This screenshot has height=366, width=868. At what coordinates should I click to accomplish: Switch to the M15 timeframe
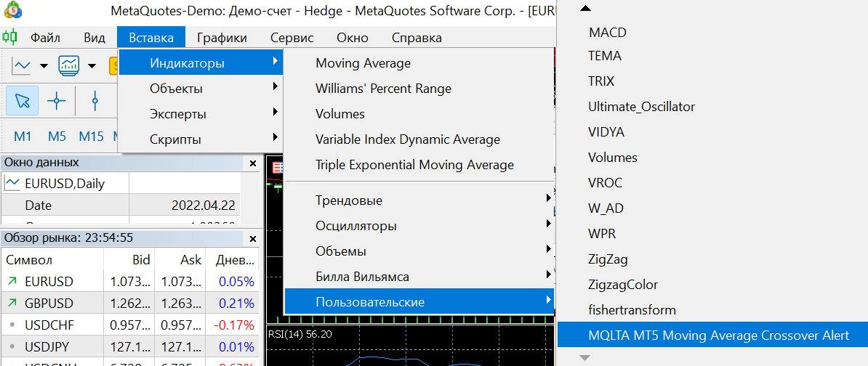click(x=92, y=136)
